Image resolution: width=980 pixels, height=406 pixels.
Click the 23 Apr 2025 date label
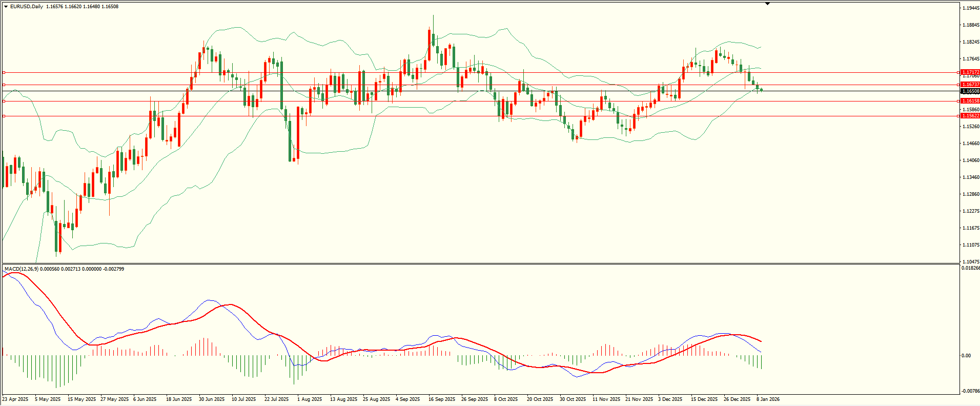tap(15, 399)
